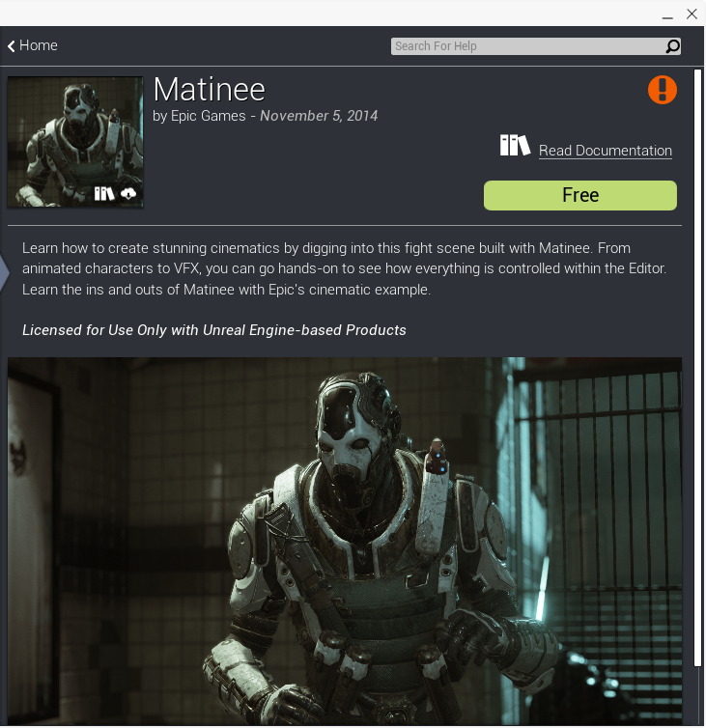The width and height of the screenshot is (706, 728).
Task: Go back using the Home arrow
Action: [x=12, y=46]
